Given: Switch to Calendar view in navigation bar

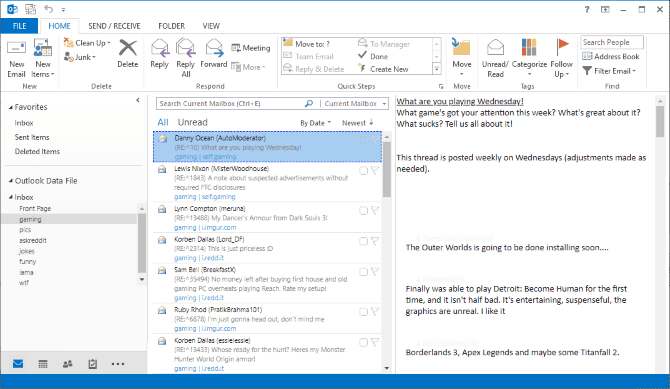Looking at the screenshot, I should [43, 364].
